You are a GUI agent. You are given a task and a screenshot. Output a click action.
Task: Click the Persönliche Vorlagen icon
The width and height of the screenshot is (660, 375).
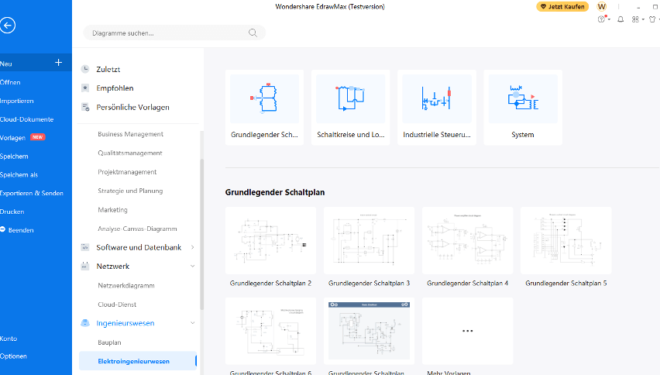[x=85, y=107]
